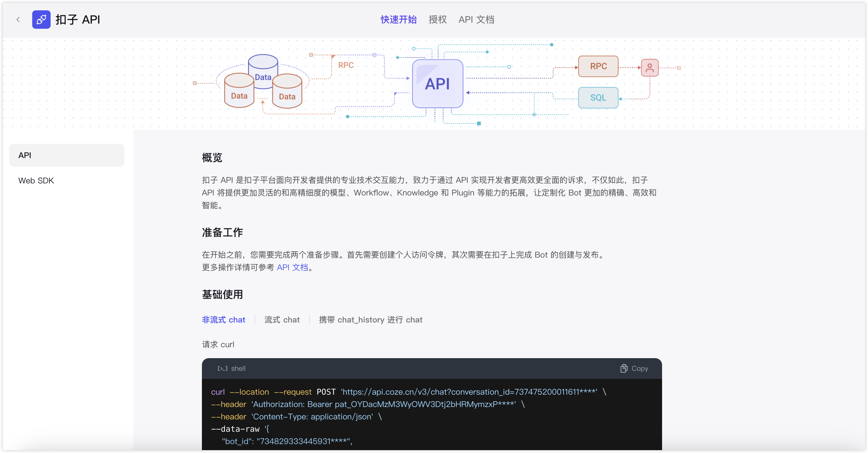Click the large API box in banner
This screenshot has width=868, height=453.
(437, 84)
